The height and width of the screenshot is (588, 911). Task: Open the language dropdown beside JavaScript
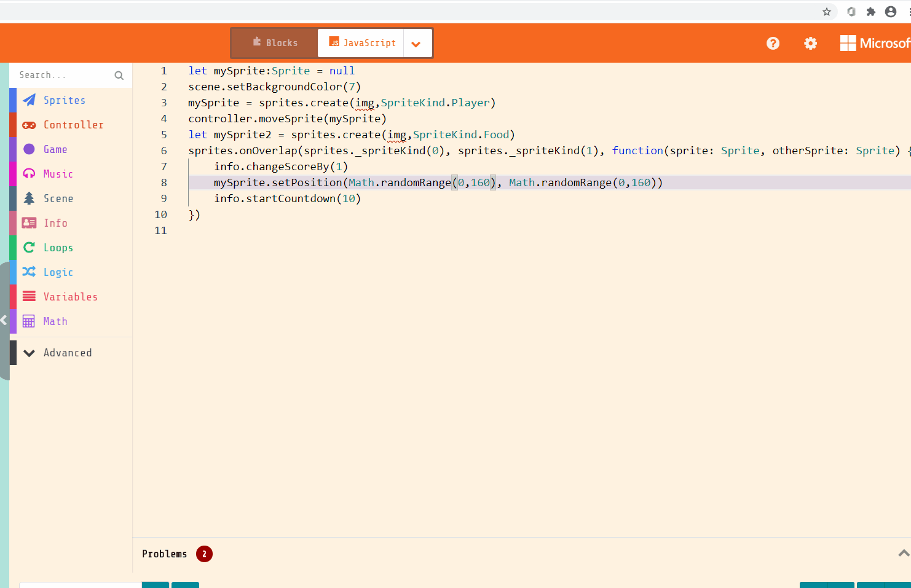tap(417, 42)
